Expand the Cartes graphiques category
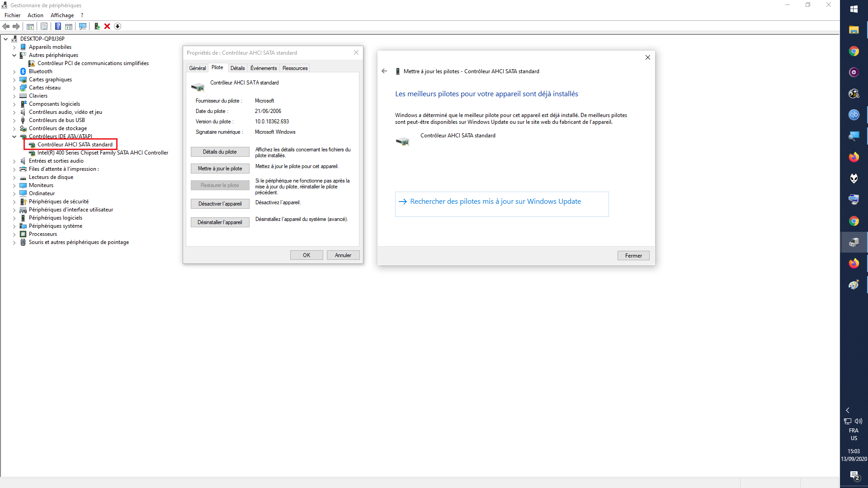The image size is (868, 488). pyautogui.click(x=14, y=80)
